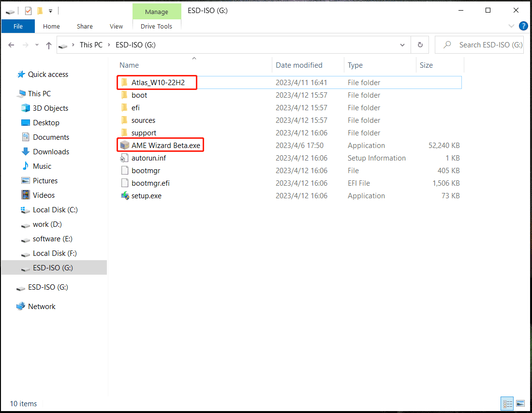Viewport: 532px width, 413px height.
Task: Click the 2023/4/6 17:50 date cell
Action: (x=299, y=145)
